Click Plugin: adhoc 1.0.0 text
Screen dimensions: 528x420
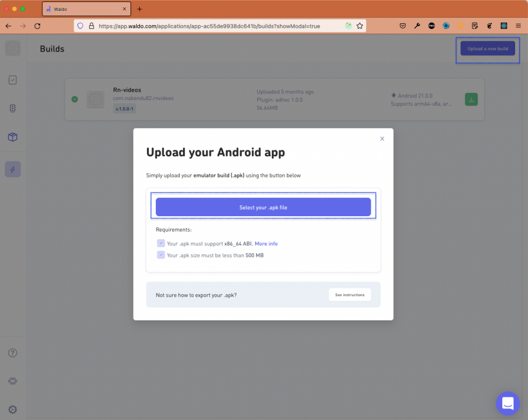point(279,100)
